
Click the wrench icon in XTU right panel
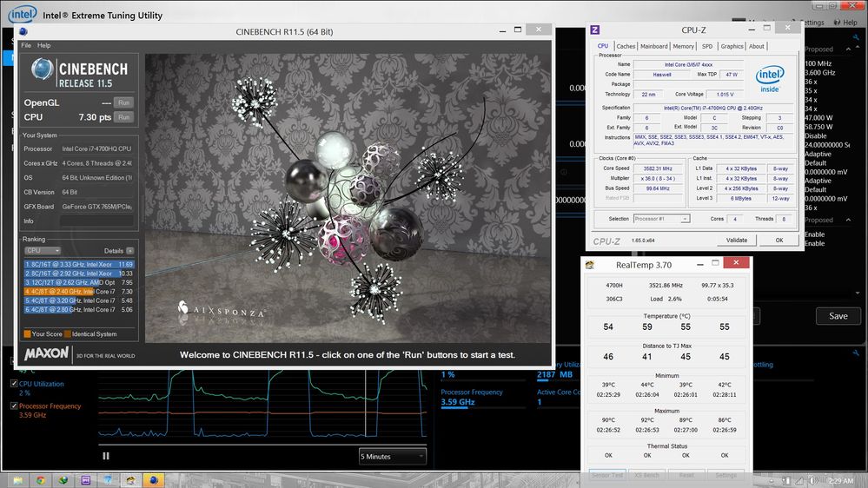tap(856, 37)
